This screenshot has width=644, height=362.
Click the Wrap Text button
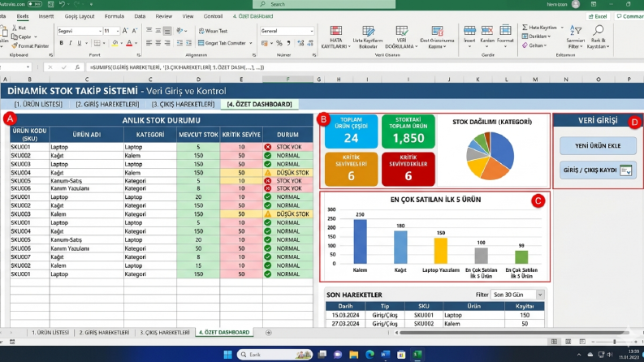pos(213,31)
